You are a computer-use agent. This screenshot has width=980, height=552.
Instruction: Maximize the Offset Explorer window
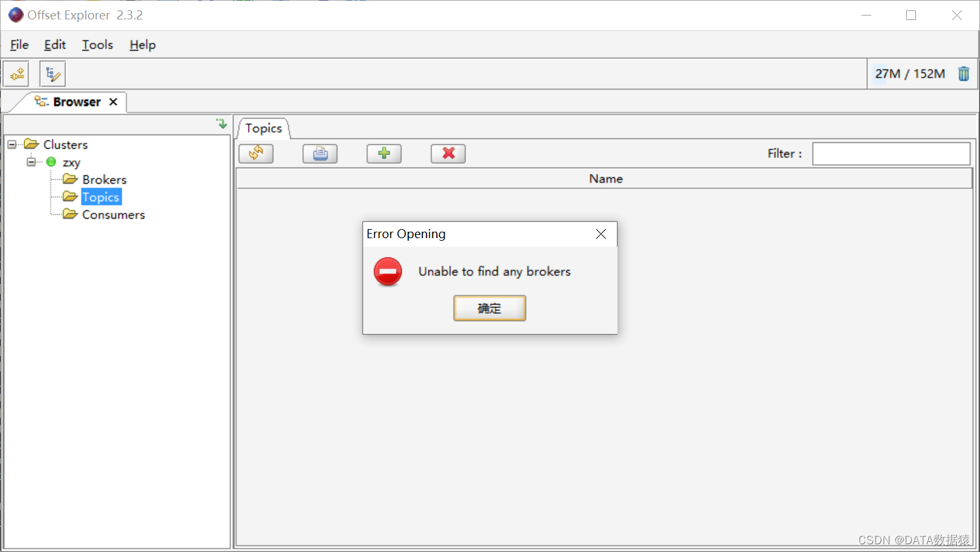911,15
